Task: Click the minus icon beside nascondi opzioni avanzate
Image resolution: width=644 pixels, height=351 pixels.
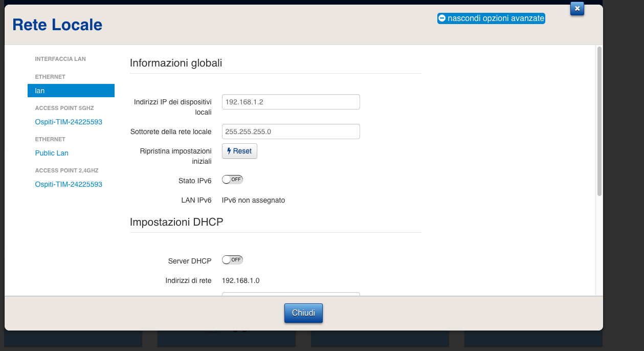Action: [442, 18]
